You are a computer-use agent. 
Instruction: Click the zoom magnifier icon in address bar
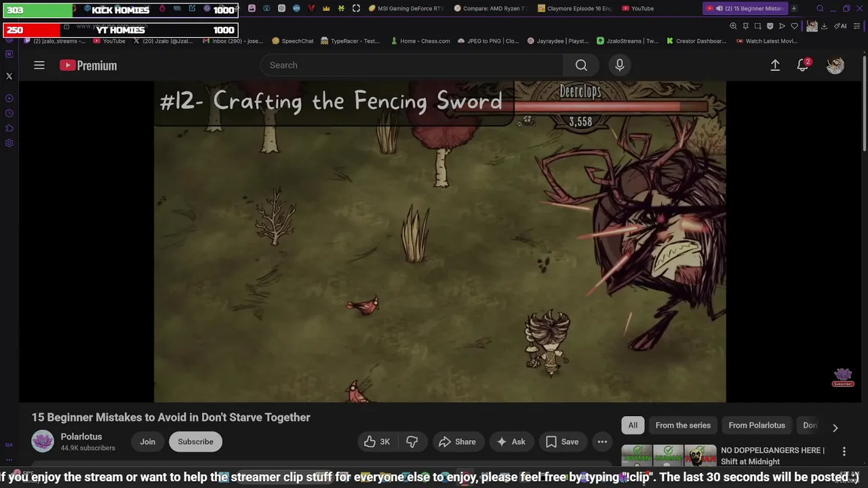tap(733, 26)
